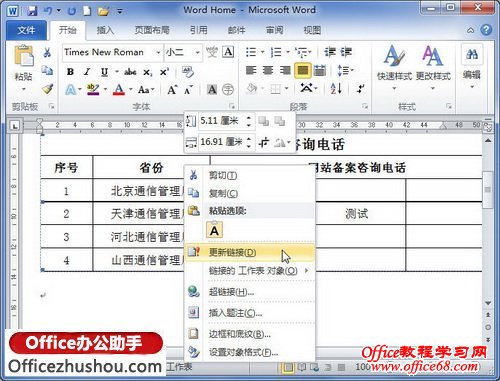Click the decrease indent icon
The height and width of the screenshot is (381, 500).
click(330, 52)
